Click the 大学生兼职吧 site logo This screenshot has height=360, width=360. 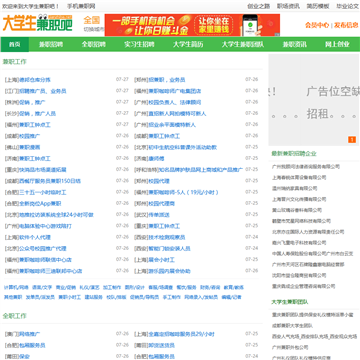pyautogui.click(x=37, y=23)
